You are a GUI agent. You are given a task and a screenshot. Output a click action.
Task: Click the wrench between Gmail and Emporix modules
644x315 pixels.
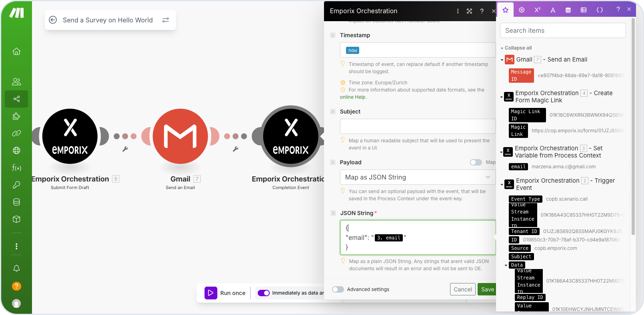tap(236, 149)
